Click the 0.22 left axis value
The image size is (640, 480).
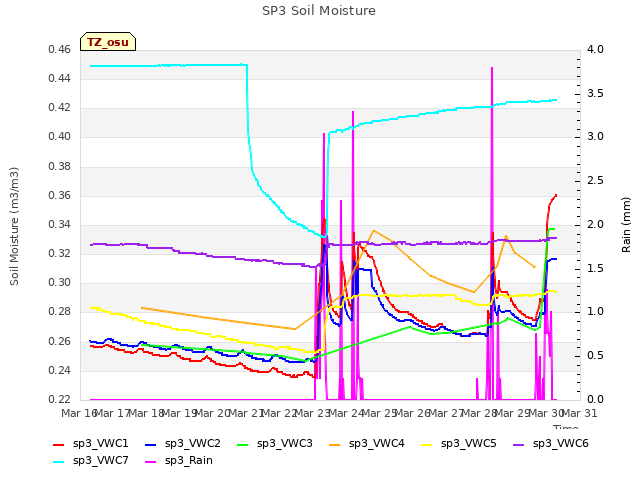(x=60, y=399)
